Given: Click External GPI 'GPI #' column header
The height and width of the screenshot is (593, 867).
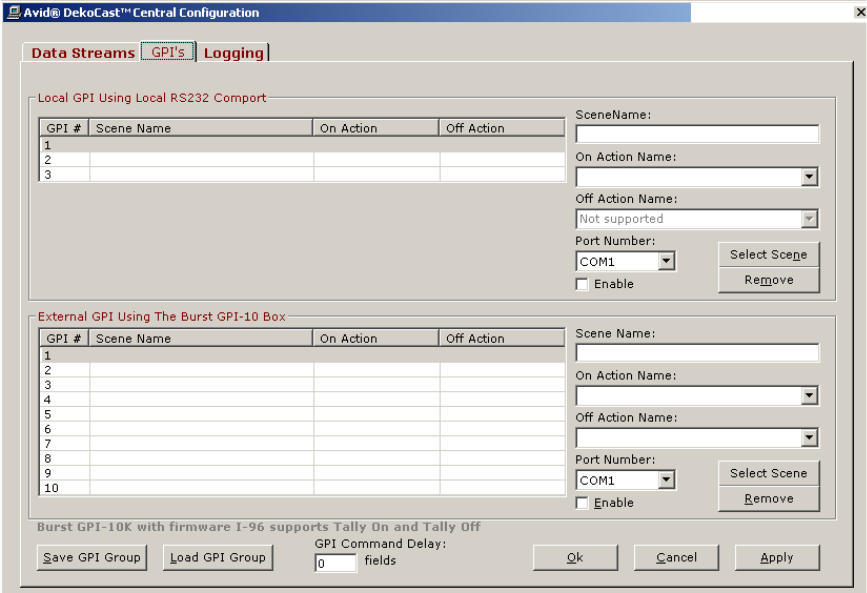Looking at the screenshot, I should (x=64, y=339).
